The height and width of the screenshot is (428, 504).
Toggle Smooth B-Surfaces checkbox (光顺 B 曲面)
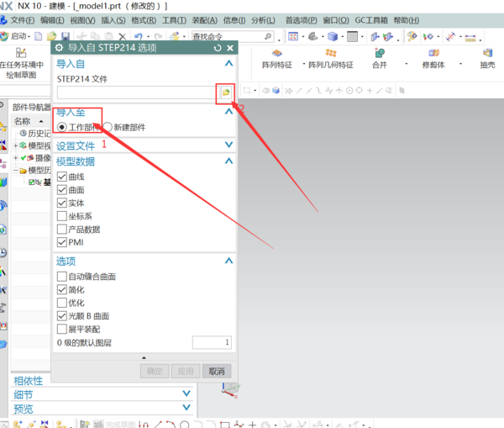[61, 316]
